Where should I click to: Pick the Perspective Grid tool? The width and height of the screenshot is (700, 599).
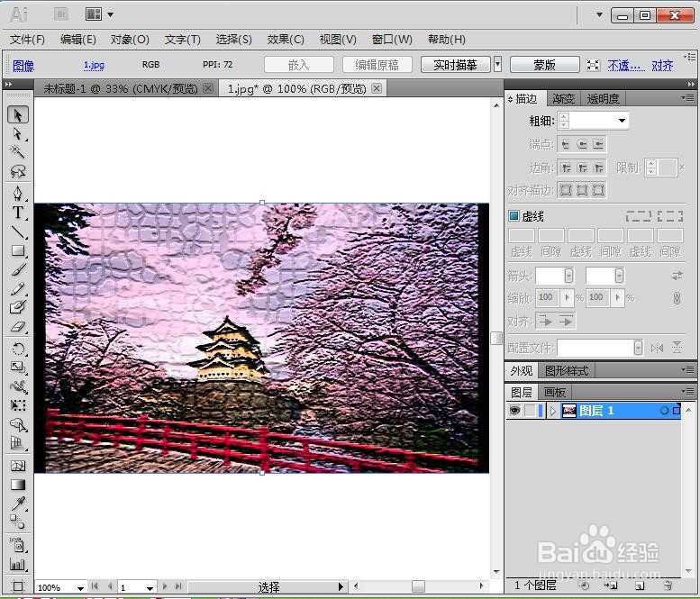pos(18,443)
